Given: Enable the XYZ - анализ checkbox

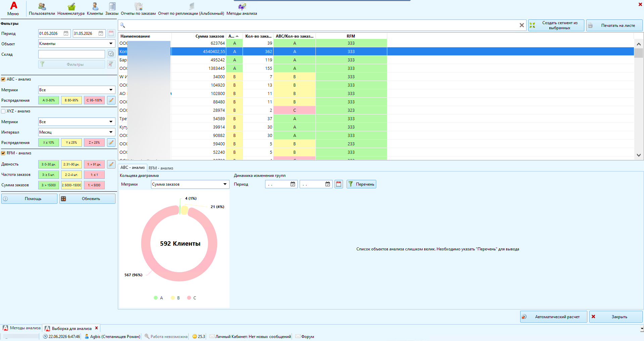Looking at the screenshot, I should 3,111.
